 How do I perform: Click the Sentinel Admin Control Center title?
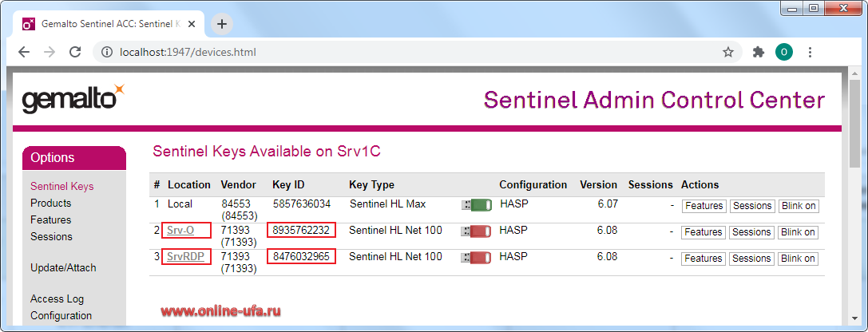654,100
